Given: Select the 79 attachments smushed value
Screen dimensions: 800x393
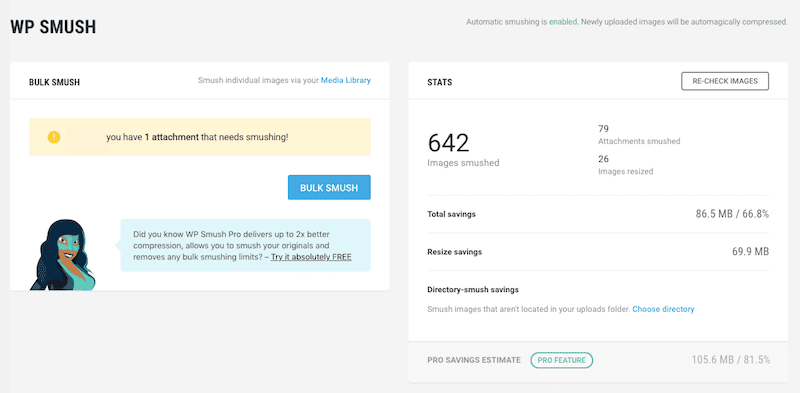Looking at the screenshot, I should (x=604, y=129).
